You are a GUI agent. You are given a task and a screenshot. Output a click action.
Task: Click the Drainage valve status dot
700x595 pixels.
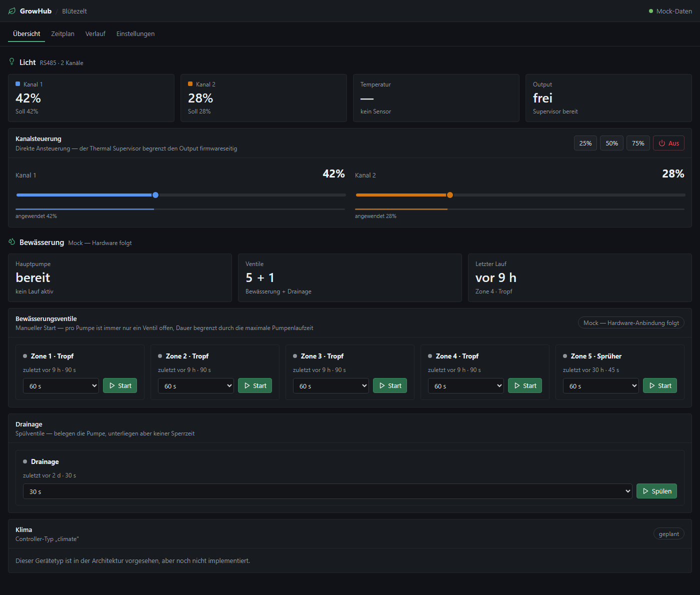pos(25,461)
